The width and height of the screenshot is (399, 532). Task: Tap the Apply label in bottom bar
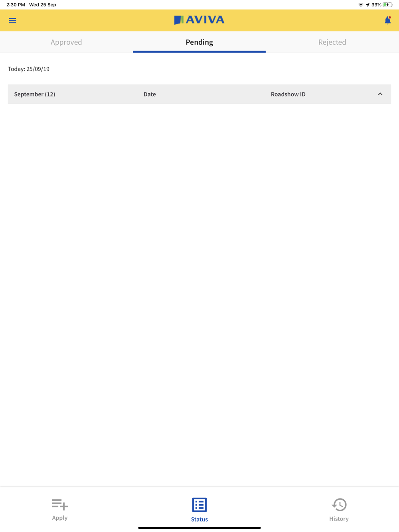tap(60, 518)
